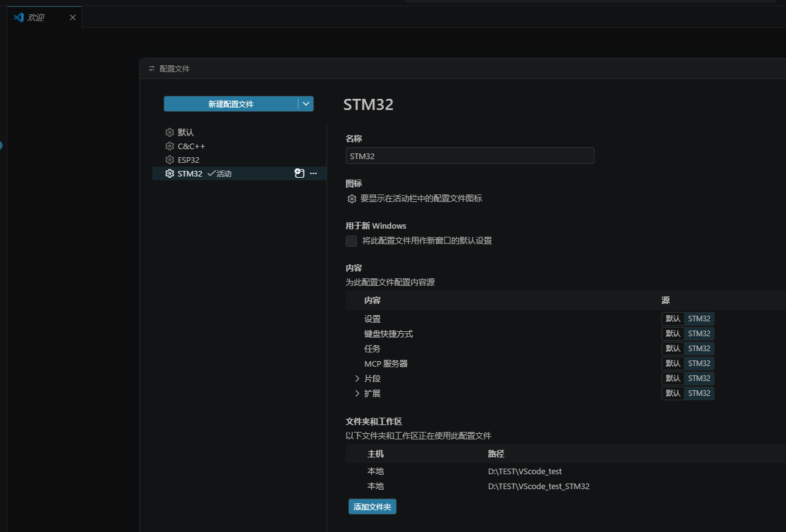Select the 设置 row in the content table
Screen dimensions: 786x532
[x=566, y=319]
